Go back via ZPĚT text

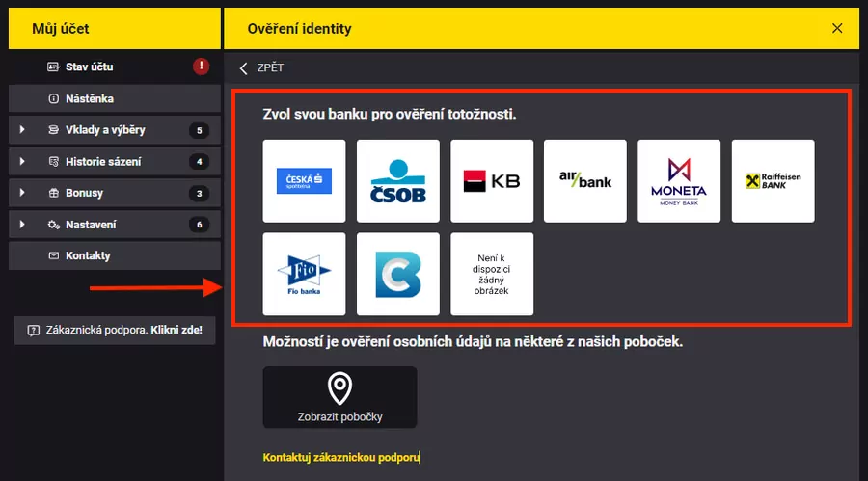[x=270, y=67]
